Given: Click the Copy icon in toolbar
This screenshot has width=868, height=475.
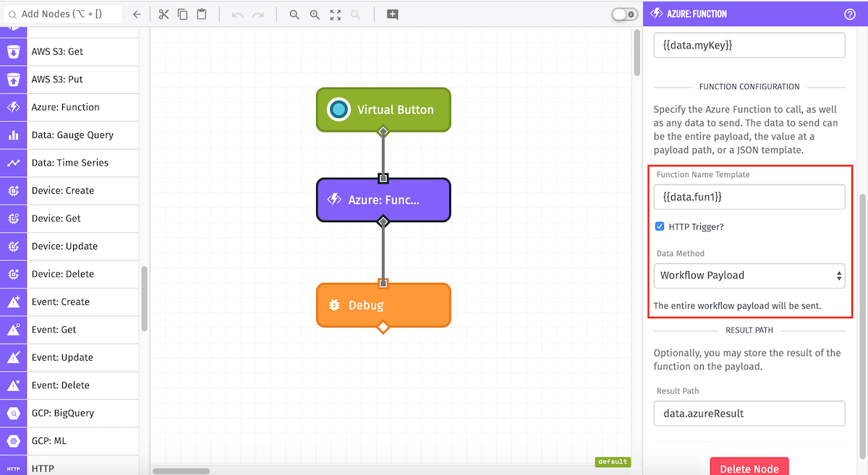Looking at the screenshot, I should [x=182, y=14].
